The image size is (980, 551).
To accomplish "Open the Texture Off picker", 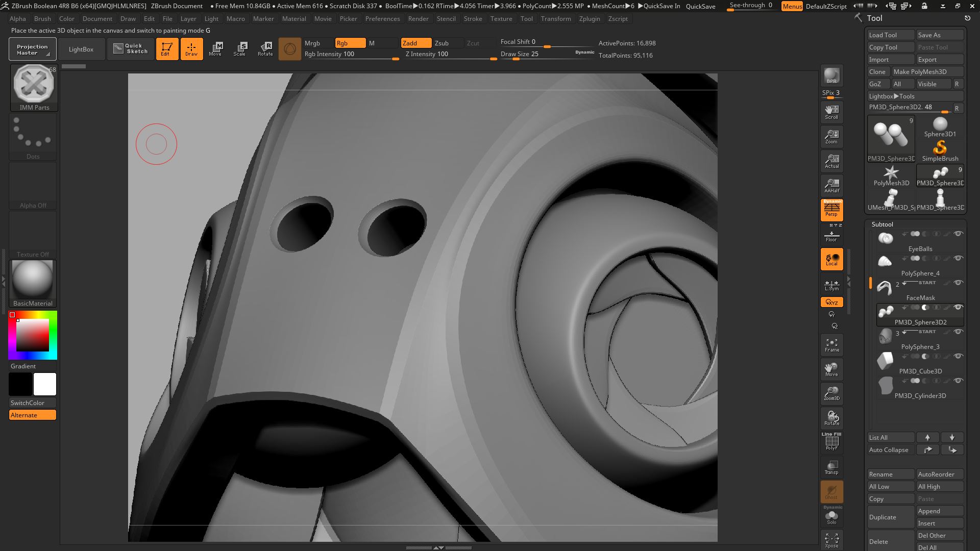I will coord(33,235).
